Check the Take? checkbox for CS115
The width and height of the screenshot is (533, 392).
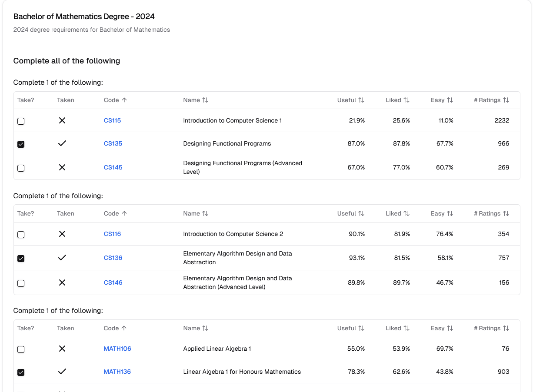click(x=21, y=121)
